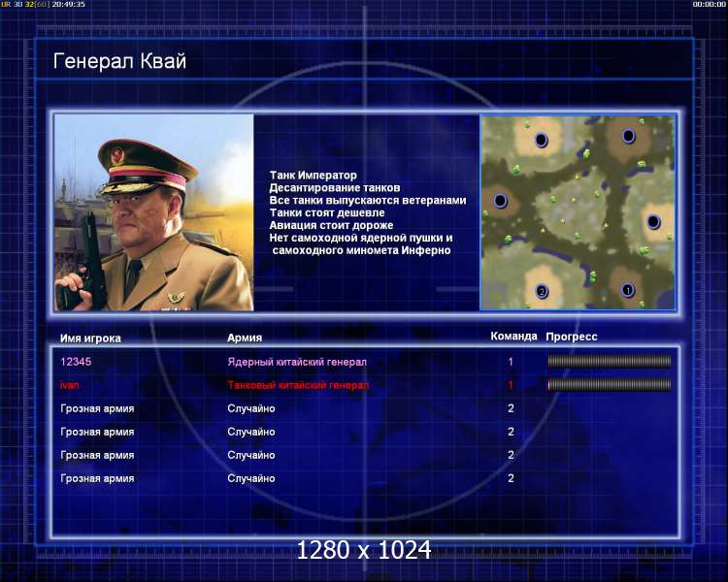Click General Kwai's portrait image
Image resolution: width=728 pixels, height=582 pixels.
coord(154,212)
